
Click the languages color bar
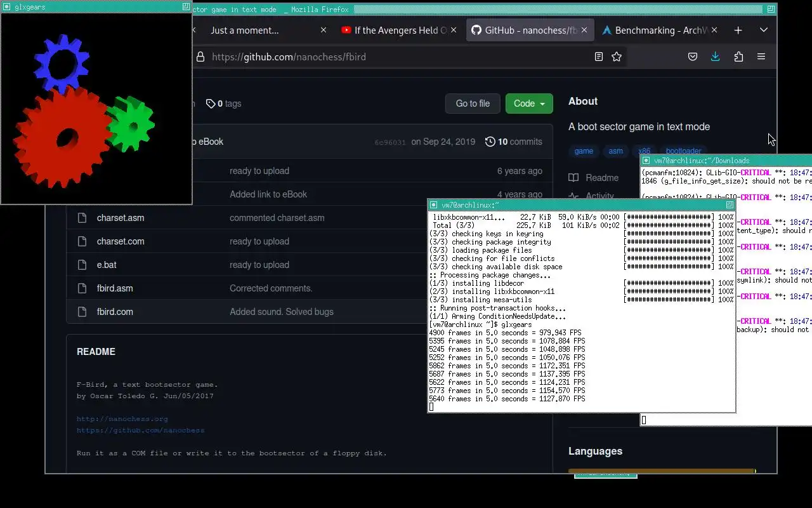(662, 472)
